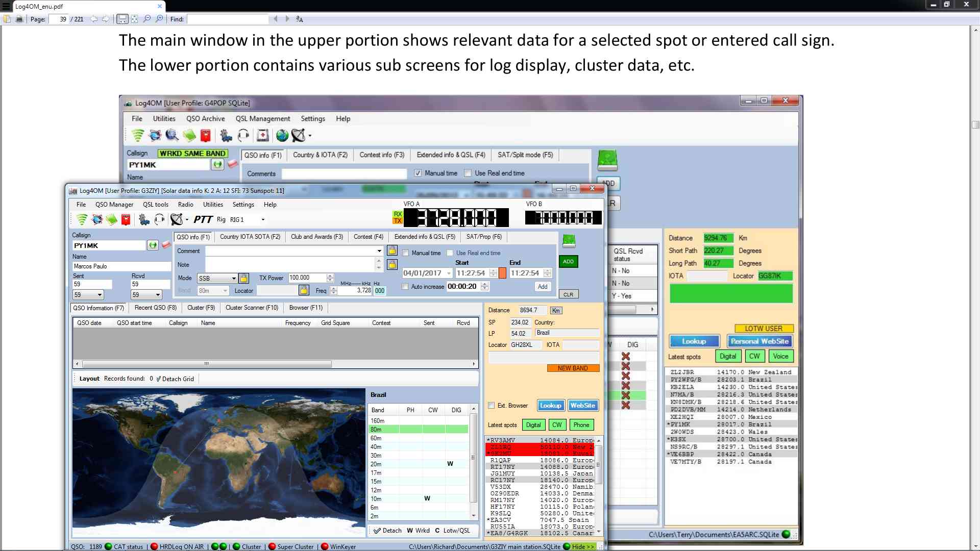The width and height of the screenshot is (980, 551).
Task: Click green Wi-Fi cluster icon in G3ZIY window
Action: point(82,219)
